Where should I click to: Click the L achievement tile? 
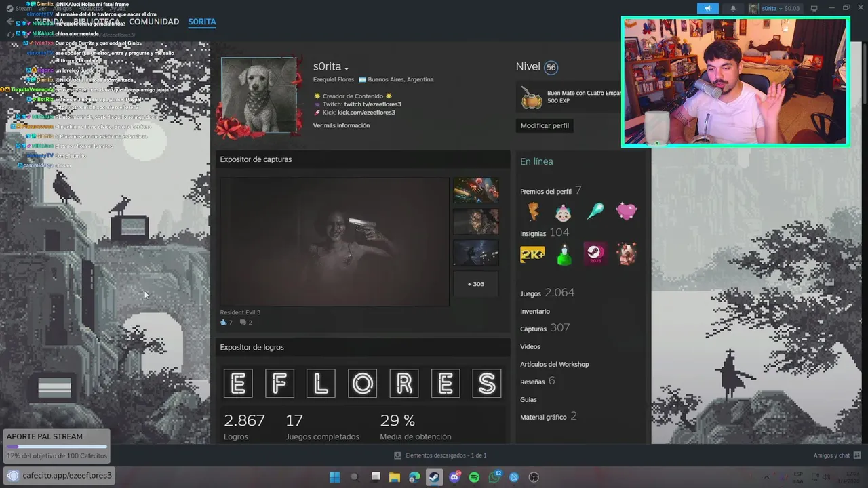[321, 383]
